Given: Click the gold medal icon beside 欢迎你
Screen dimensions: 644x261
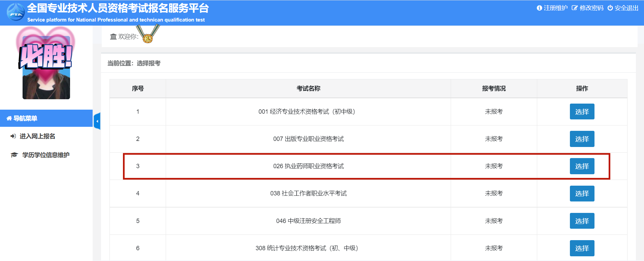Looking at the screenshot, I should click(148, 34).
